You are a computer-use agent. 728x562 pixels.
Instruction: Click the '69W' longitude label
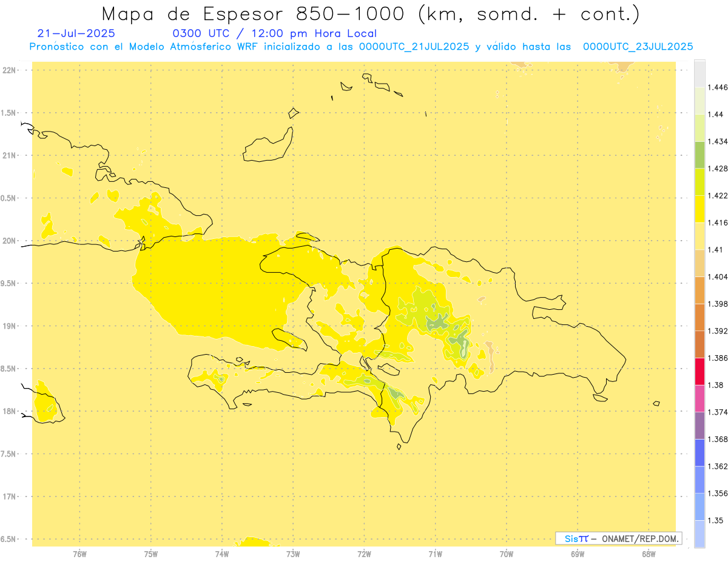coord(578,554)
